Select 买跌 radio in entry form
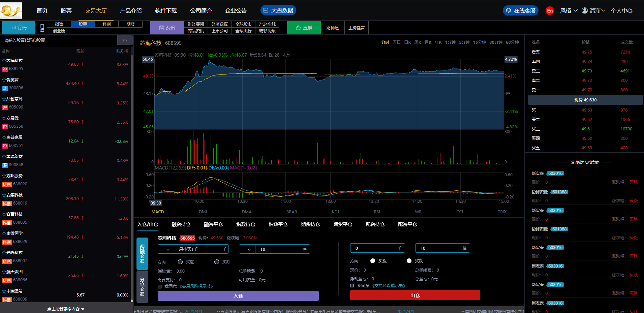Viewport: 644px width, 313px height. [x=217, y=262]
